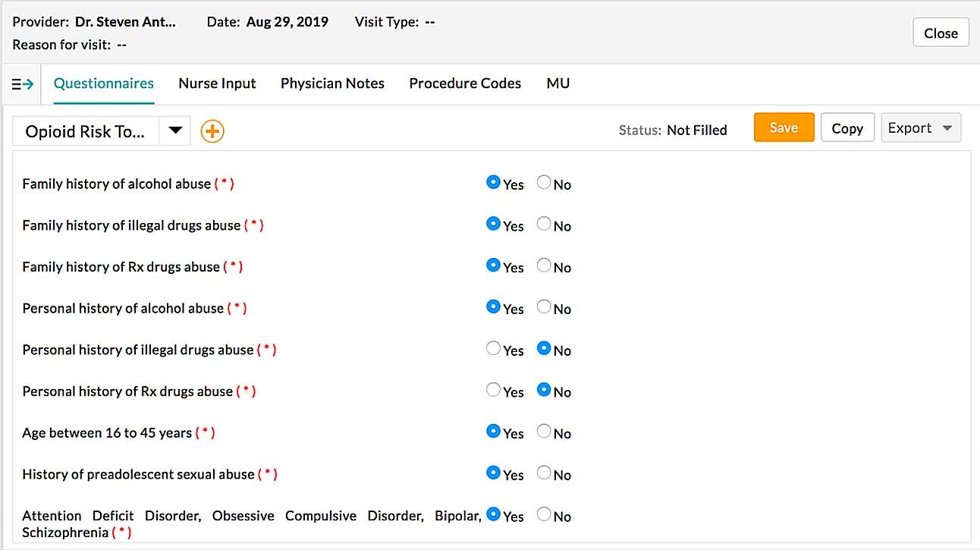Close the visit window using Close button
The image size is (980, 550).
(941, 33)
